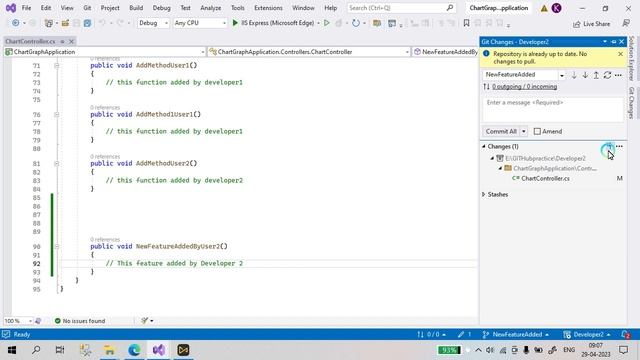Screen dimensions: 640x360
Task: Click the Fetch icon in Git Changes
Action: [574, 75]
